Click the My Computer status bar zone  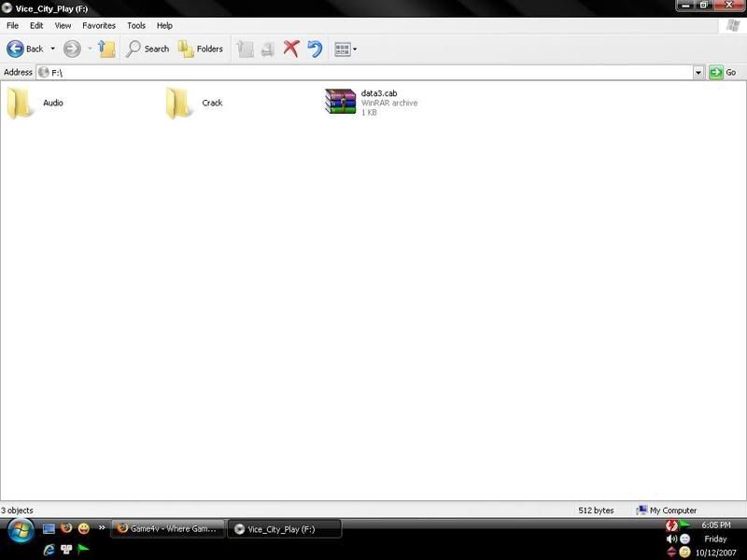667,511
